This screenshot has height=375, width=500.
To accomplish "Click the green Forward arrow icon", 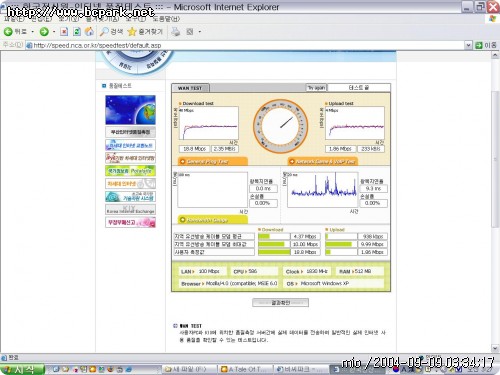I will (x=44, y=32).
